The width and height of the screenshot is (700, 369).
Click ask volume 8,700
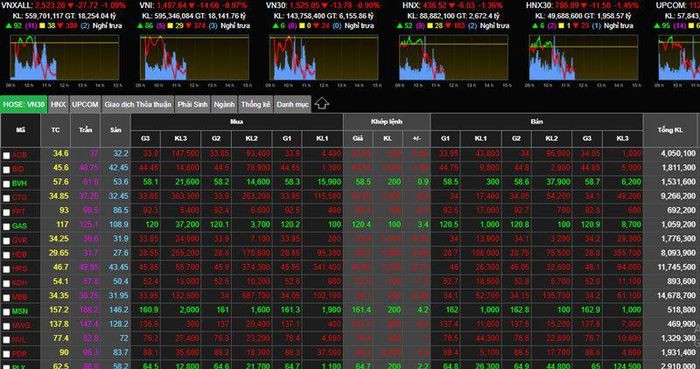pos(631,224)
